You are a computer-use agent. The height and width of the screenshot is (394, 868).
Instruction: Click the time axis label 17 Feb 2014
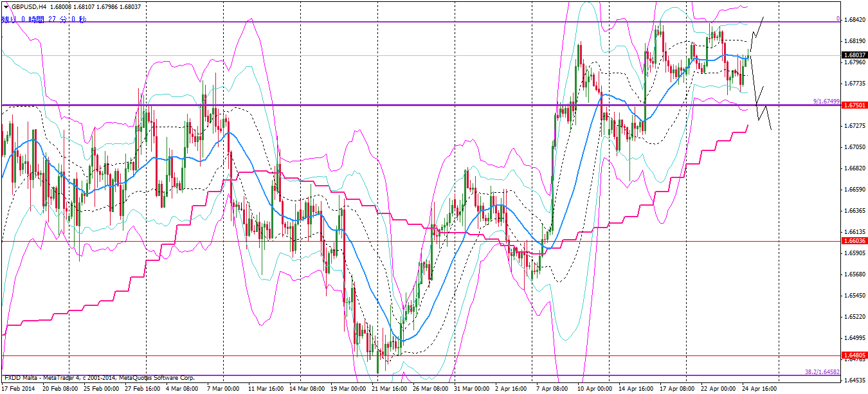[x=18, y=389]
